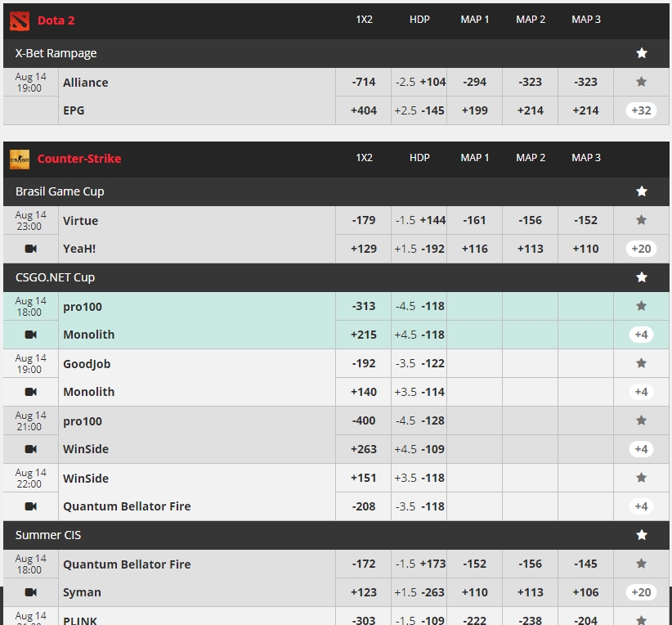This screenshot has height=625, width=672.
Task: Select the Dota 2 section title
Action: tap(56, 20)
